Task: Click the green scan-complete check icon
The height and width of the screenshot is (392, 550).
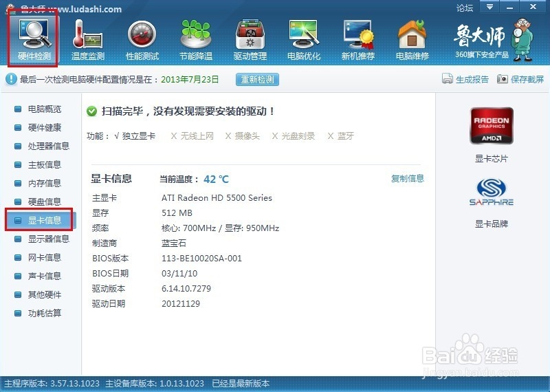Action: [91, 111]
